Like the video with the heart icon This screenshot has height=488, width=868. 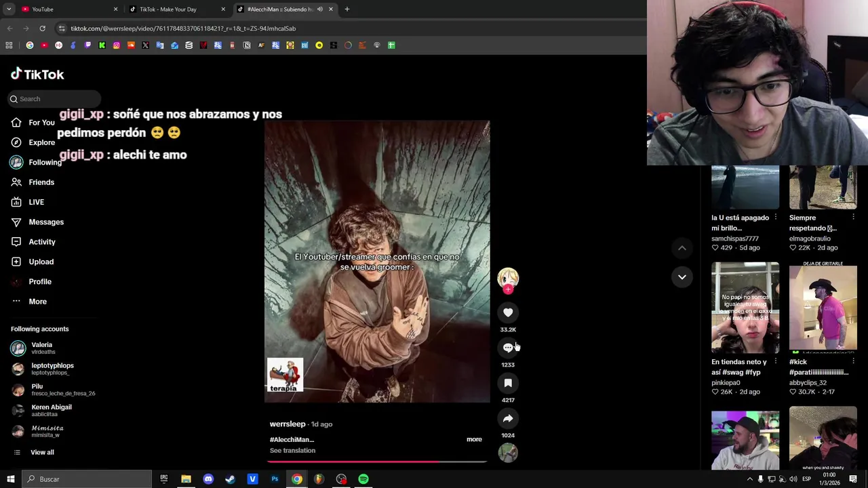point(508,312)
